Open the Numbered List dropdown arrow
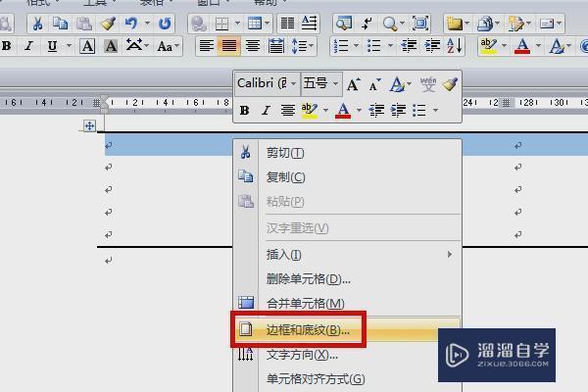Image resolution: width=588 pixels, height=392 pixels. [x=357, y=46]
